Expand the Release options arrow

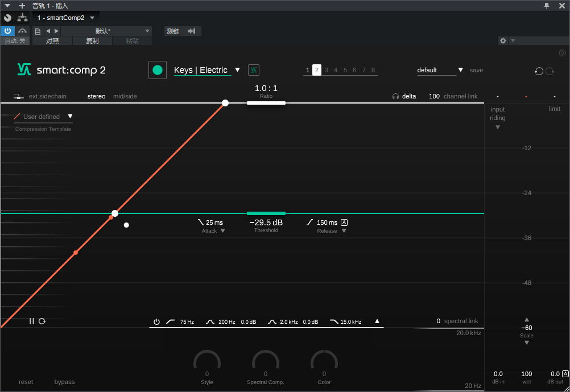tap(344, 231)
